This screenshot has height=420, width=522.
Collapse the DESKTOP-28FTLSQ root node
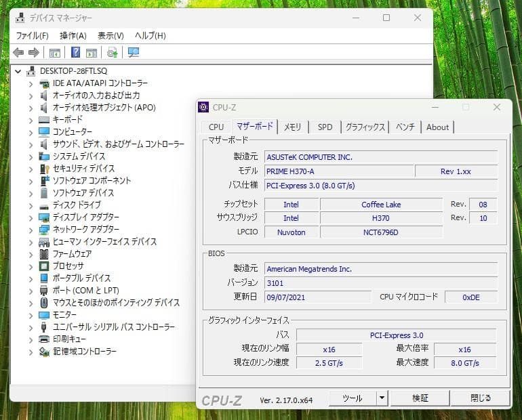18,71
